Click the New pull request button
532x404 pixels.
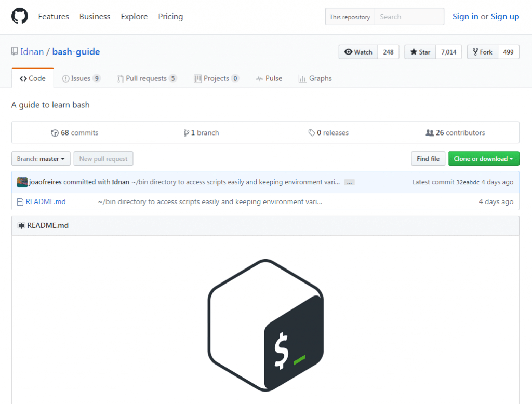point(103,159)
